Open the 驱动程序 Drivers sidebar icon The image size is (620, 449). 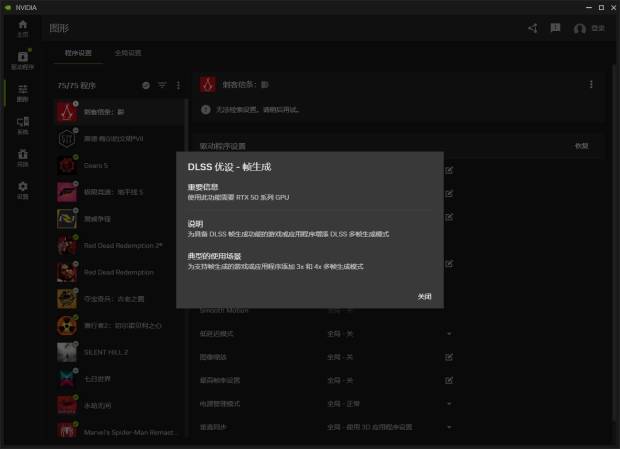click(23, 60)
